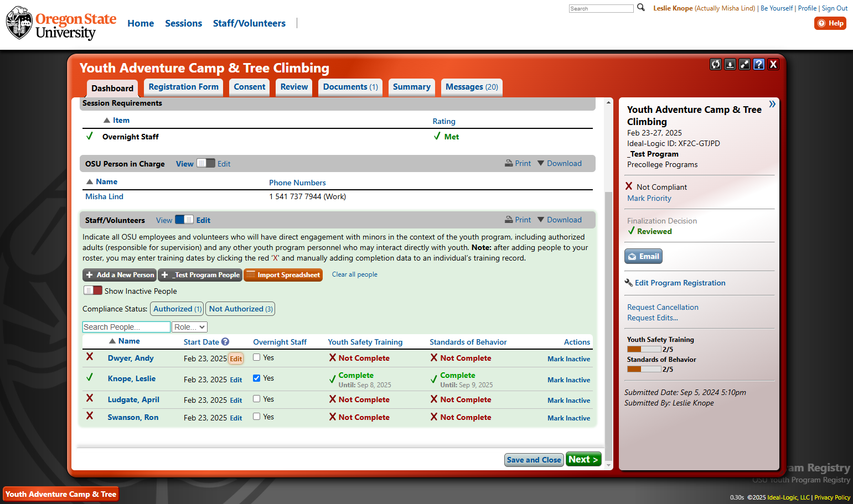
Task: Click red X status for Swanson, Ron
Action: [x=90, y=416]
